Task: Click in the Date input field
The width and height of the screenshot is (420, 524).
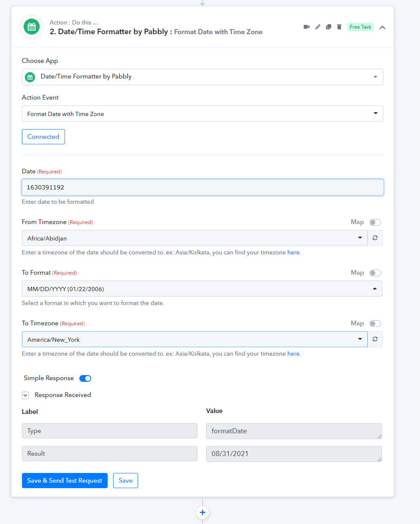Action: pos(203,187)
